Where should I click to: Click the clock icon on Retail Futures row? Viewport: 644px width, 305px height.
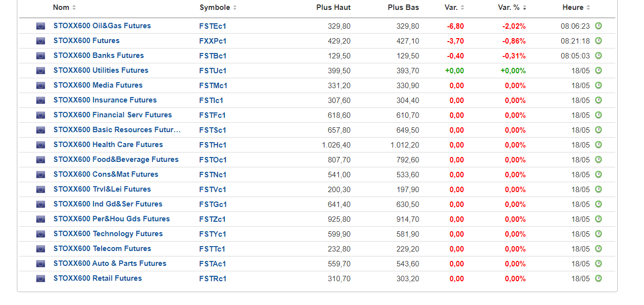598,278
